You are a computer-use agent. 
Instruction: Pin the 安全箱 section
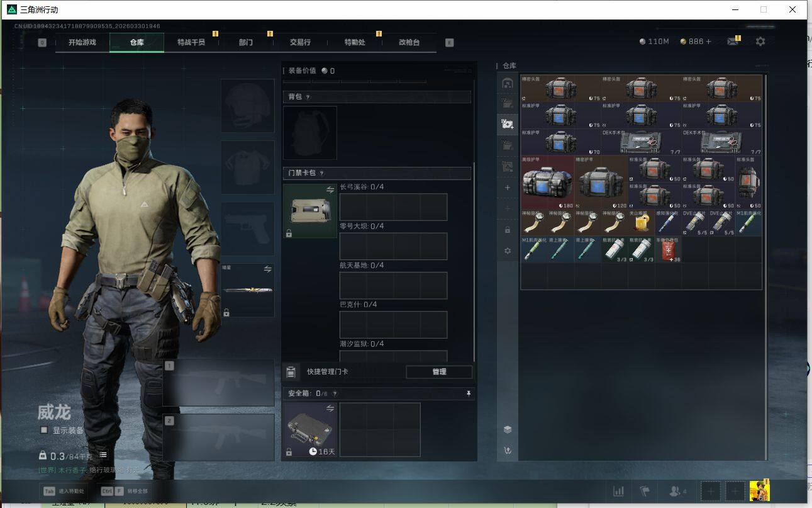[468, 393]
